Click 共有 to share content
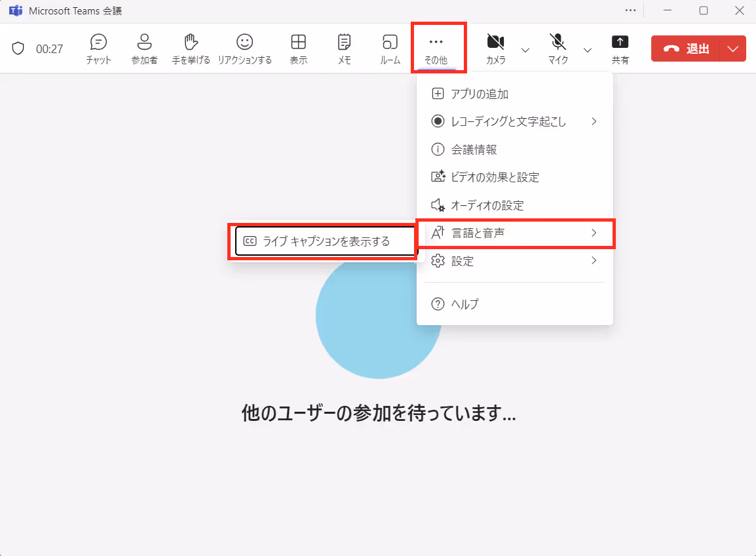Viewport: 756px width, 556px height. click(620, 49)
